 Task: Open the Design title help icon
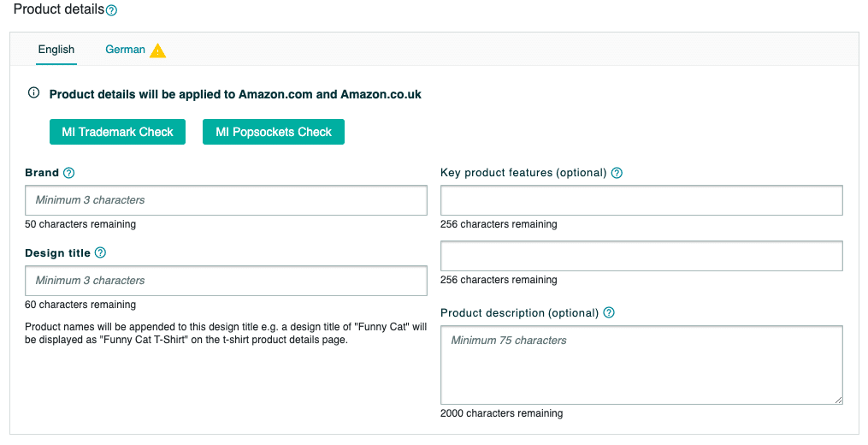[x=100, y=252]
